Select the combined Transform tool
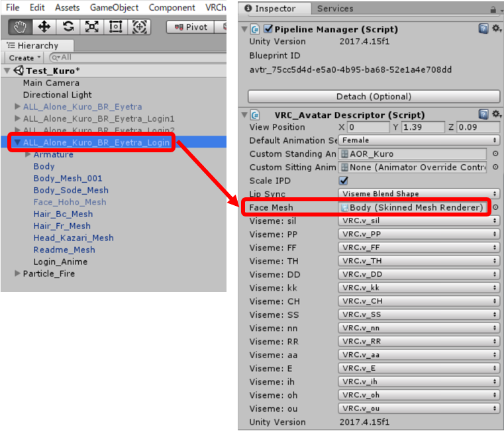Image resolution: width=504 pixels, height=431 pixels. click(139, 26)
